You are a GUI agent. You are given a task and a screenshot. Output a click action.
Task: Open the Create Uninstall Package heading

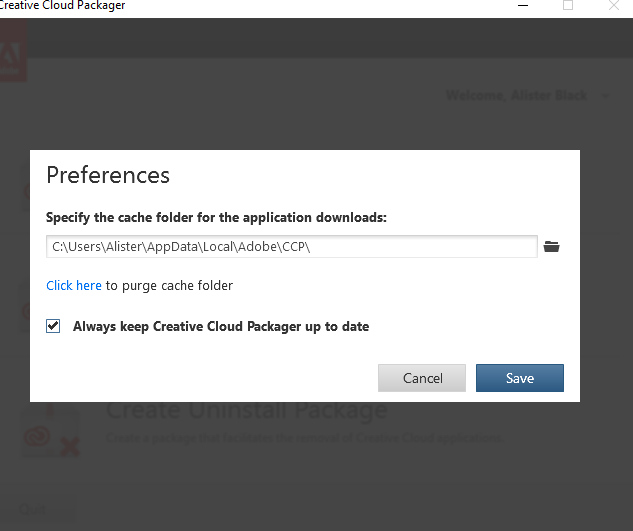pyautogui.click(x=246, y=411)
